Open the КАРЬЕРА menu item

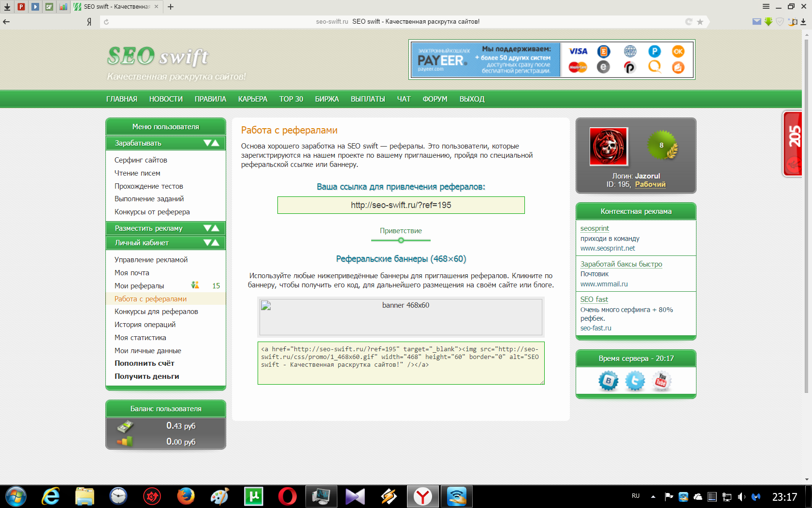[253, 99]
